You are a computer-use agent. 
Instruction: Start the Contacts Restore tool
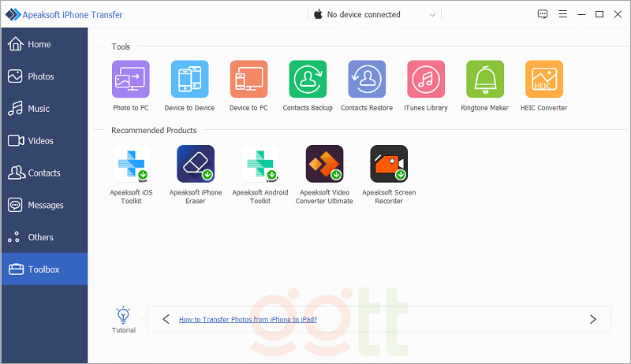coord(367,80)
